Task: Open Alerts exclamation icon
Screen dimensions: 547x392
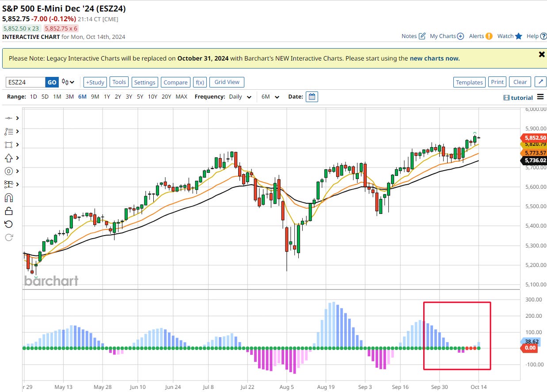Action: (481, 36)
